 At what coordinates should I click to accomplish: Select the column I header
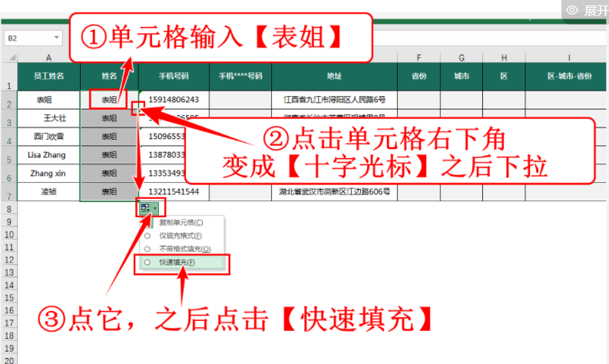[x=568, y=58]
